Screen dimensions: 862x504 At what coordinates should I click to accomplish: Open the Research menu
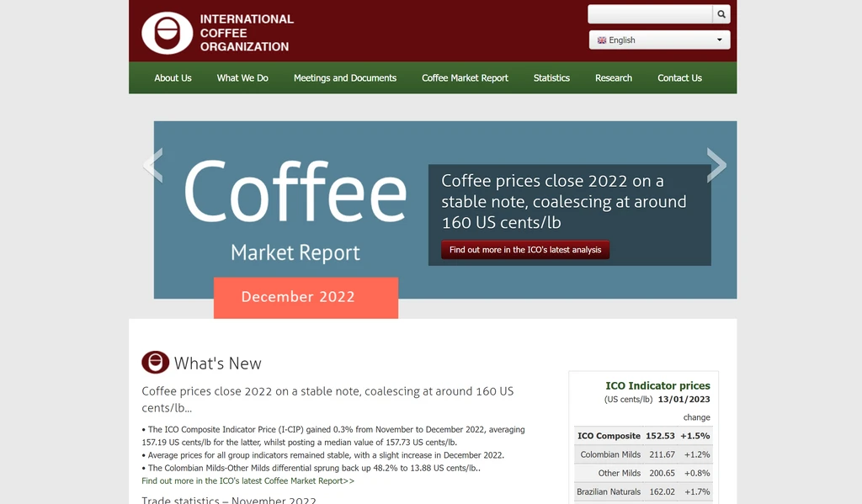coord(614,78)
